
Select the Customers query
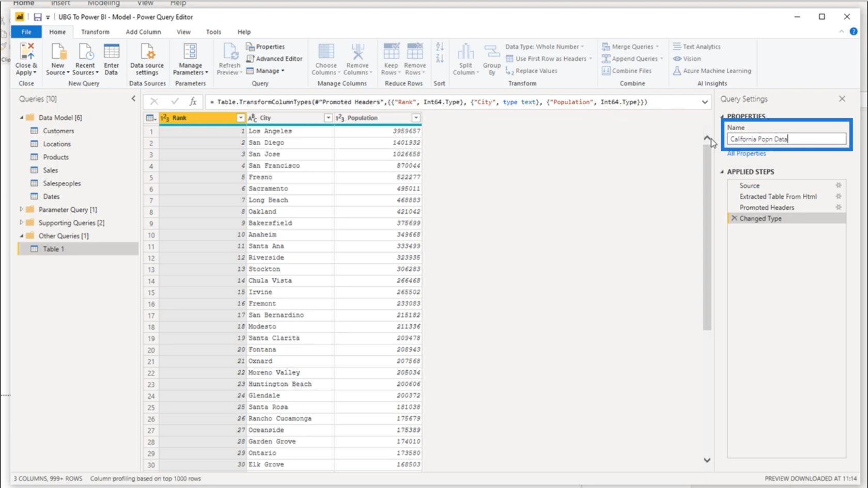click(58, 131)
